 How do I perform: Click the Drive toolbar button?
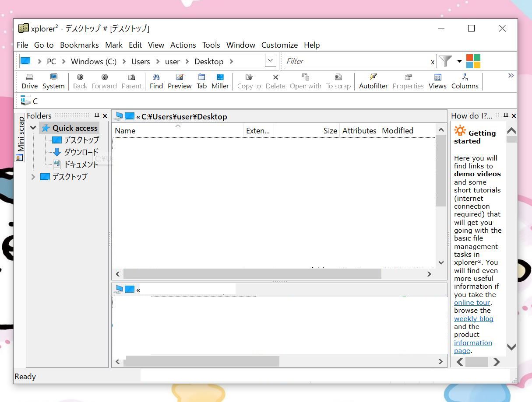[29, 81]
